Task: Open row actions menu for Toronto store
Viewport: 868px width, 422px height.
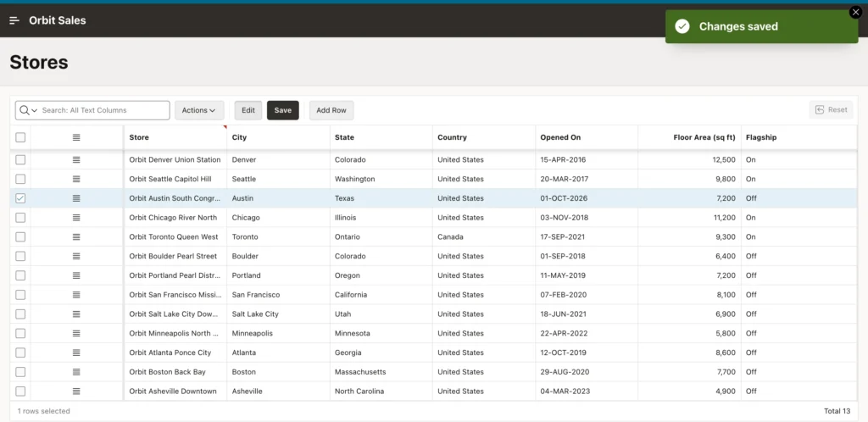Action: tap(76, 236)
